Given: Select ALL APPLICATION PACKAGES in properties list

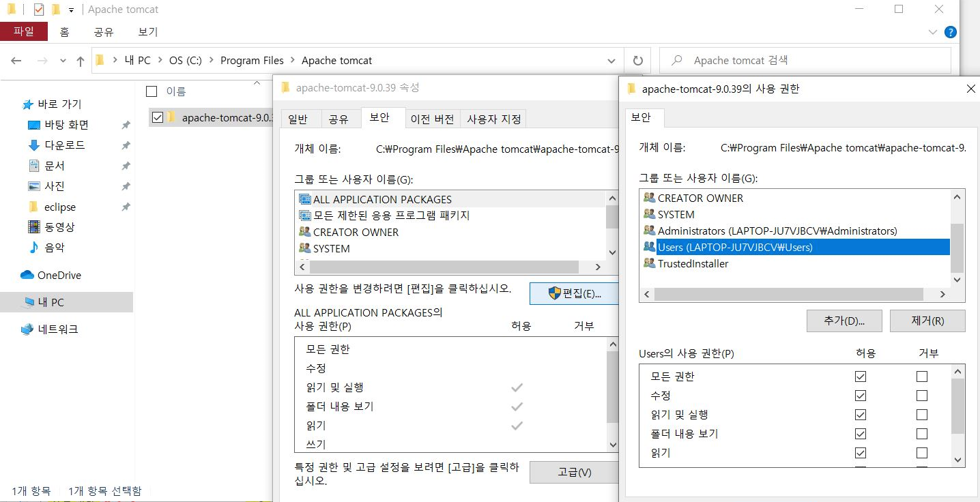Looking at the screenshot, I should click(450, 200).
